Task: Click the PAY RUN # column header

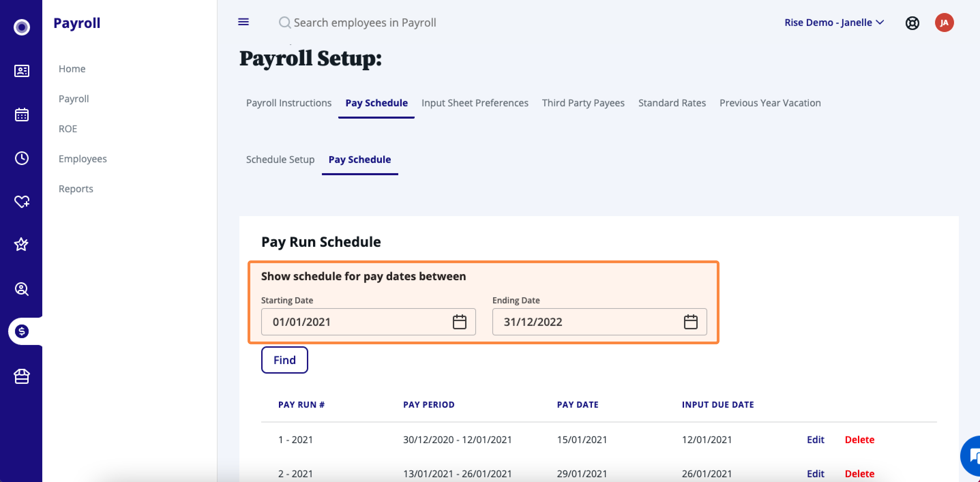Action: (x=301, y=405)
